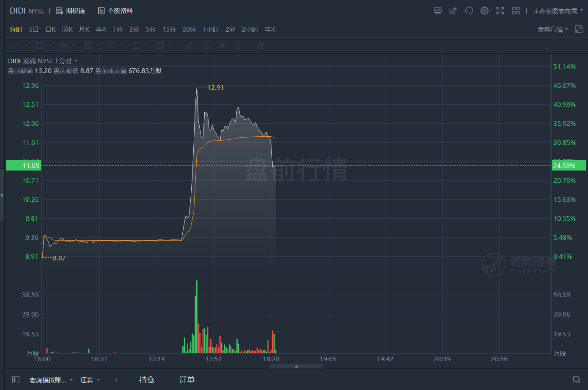This screenshot has width=588, height=390.
Task: Open dropdown next to measure range tool
Action: [146, 45]
